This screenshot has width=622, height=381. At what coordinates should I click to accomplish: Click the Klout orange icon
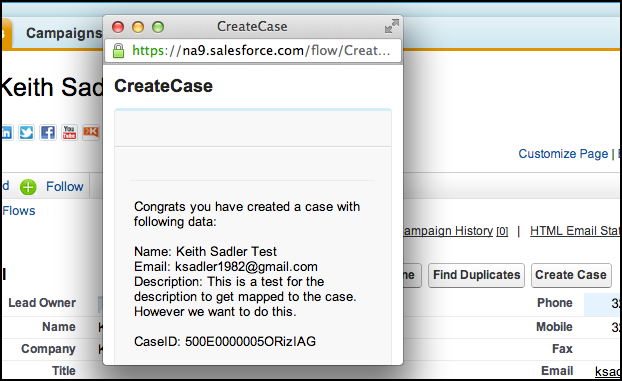pos(91,132)
